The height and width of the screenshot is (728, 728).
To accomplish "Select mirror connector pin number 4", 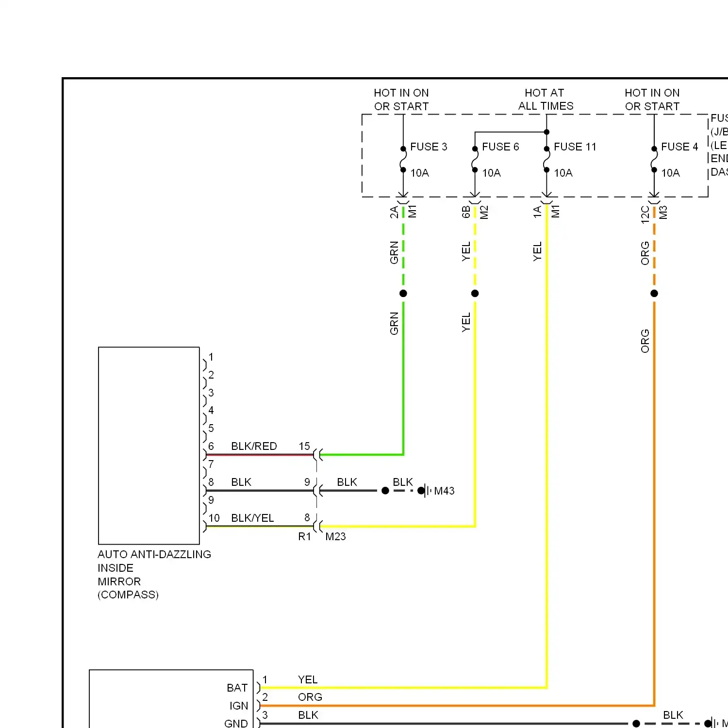I will coord(211,410).
